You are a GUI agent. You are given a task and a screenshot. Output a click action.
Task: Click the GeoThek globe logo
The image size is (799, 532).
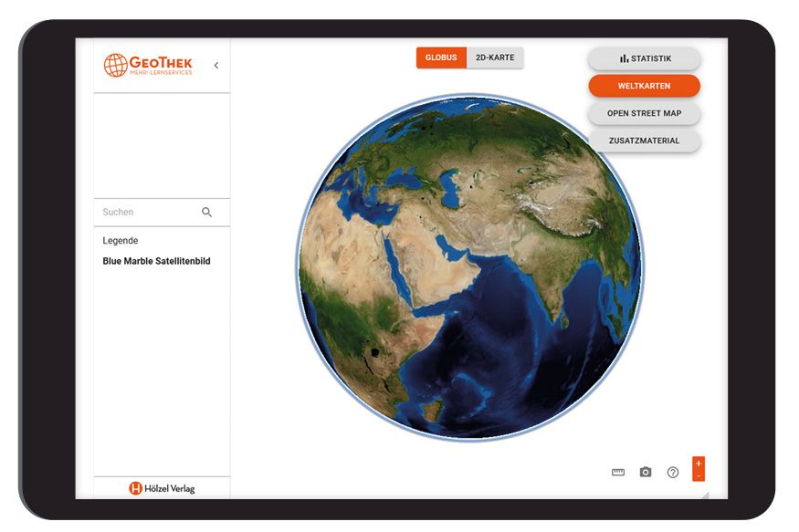(x=115, y=65)
